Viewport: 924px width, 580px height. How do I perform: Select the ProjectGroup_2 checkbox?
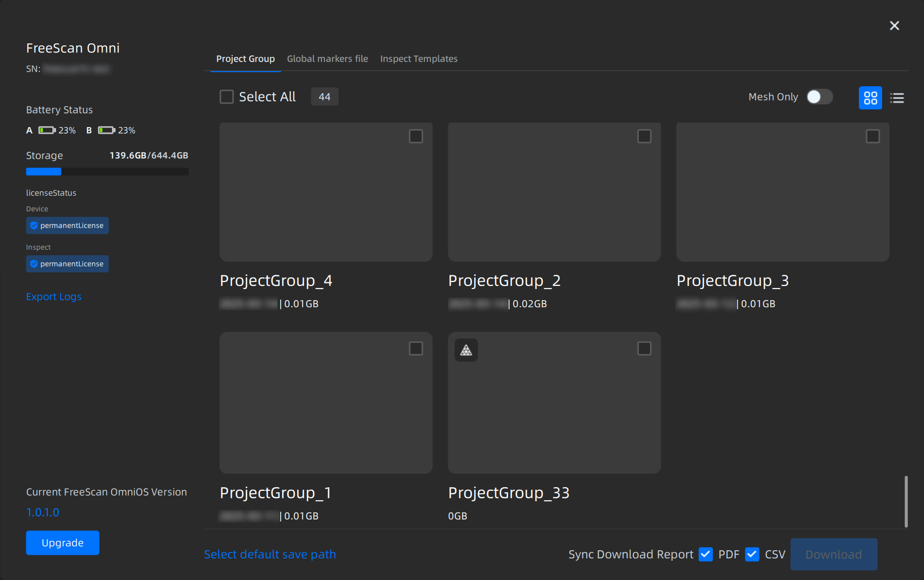[x=644, y=137]
